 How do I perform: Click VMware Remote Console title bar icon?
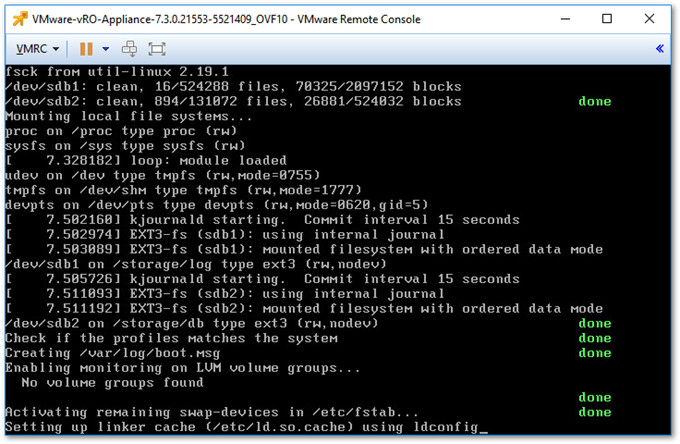[x=20, y=19]
